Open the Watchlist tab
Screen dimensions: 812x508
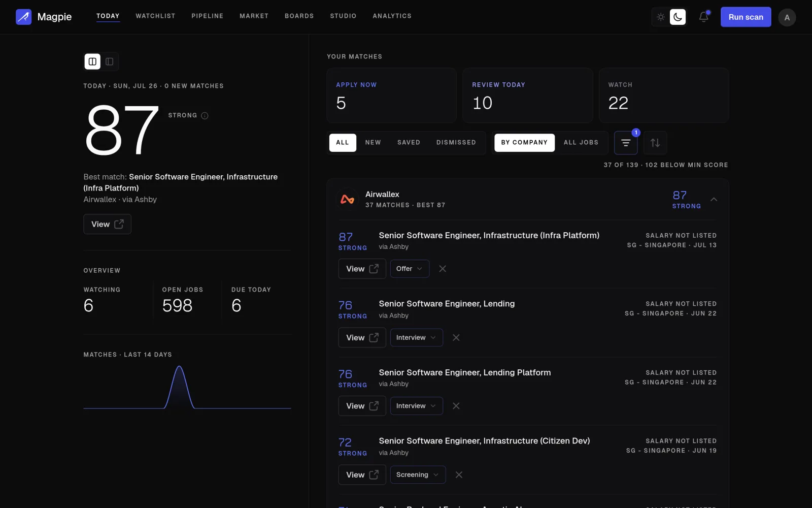pyautogui.click(x=155, y=16)
